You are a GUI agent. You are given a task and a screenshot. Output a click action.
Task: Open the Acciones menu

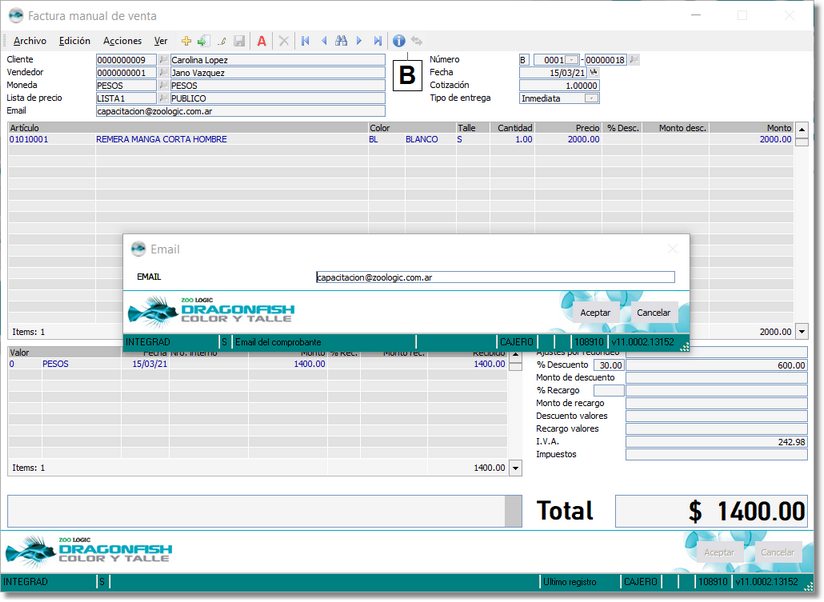[122, 41]
